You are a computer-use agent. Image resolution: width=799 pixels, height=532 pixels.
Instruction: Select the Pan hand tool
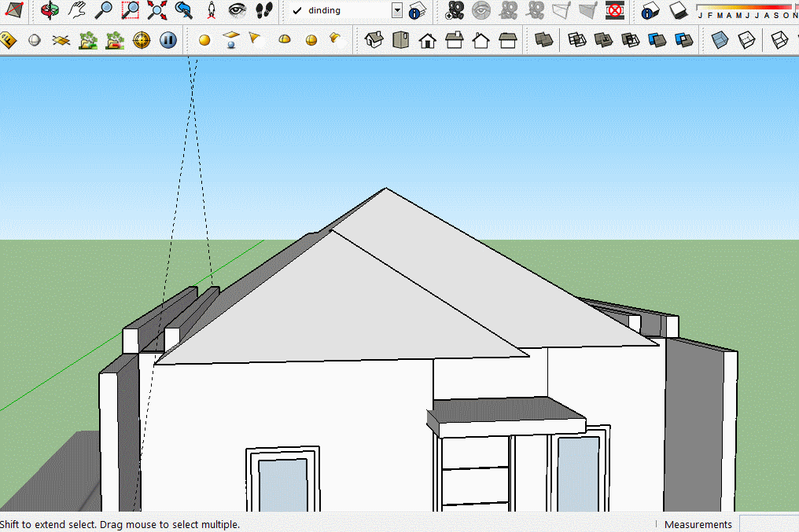click(77, 10)
